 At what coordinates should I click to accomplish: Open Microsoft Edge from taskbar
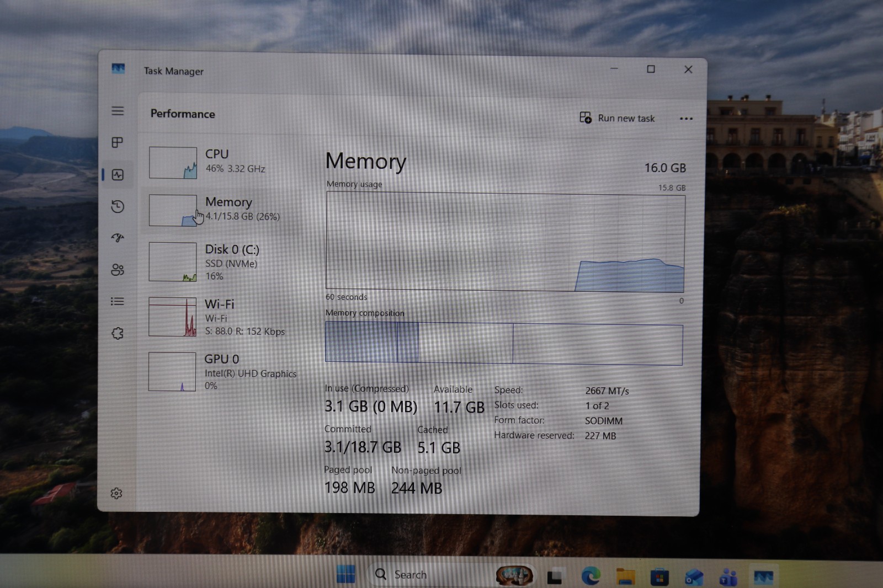[591, 576]
